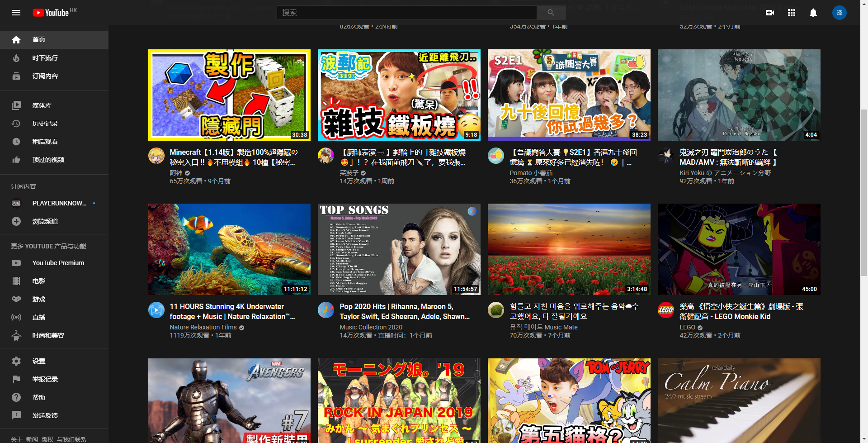Play the 九十後回憶 video thumbnail
The height and width of the screenshot is (443, 868).
click(569, 95)
